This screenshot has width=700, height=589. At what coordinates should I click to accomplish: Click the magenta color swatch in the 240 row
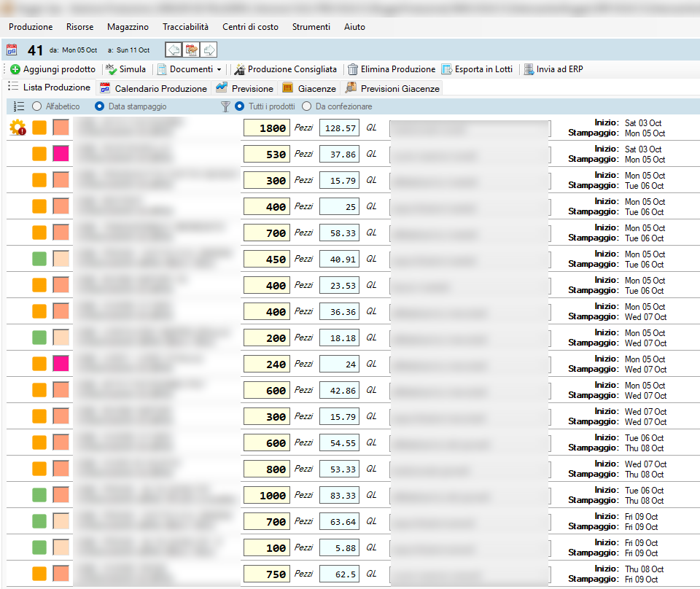pyautogui.click(x=61, y=364)
